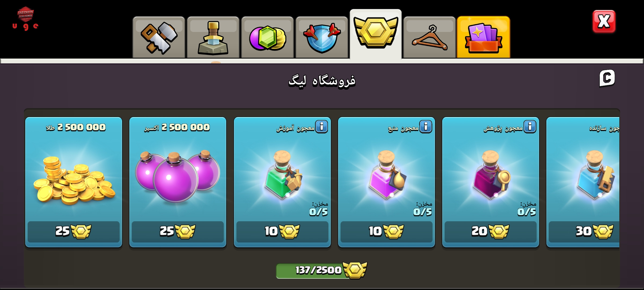
Task: Show info for the pink resource potion
Action: [426, 126]
